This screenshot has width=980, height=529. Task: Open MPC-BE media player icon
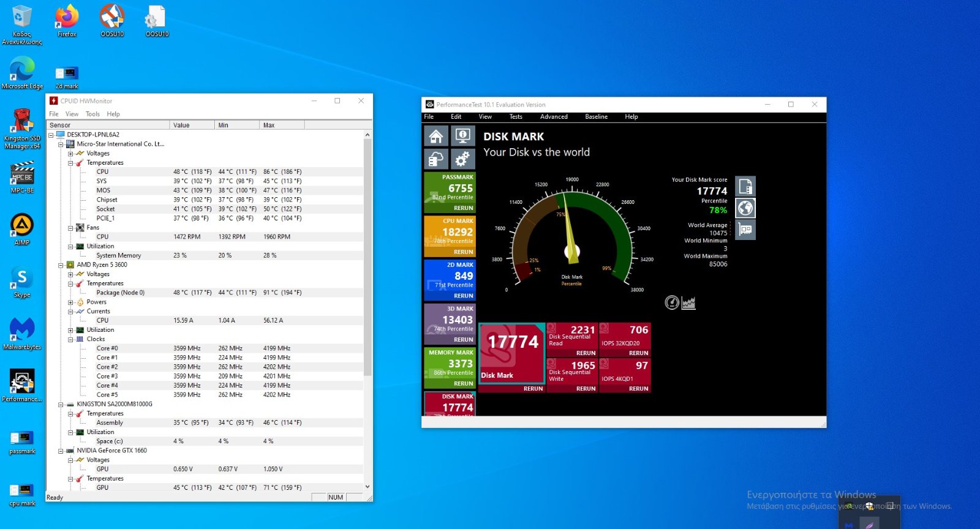[22, 178]
